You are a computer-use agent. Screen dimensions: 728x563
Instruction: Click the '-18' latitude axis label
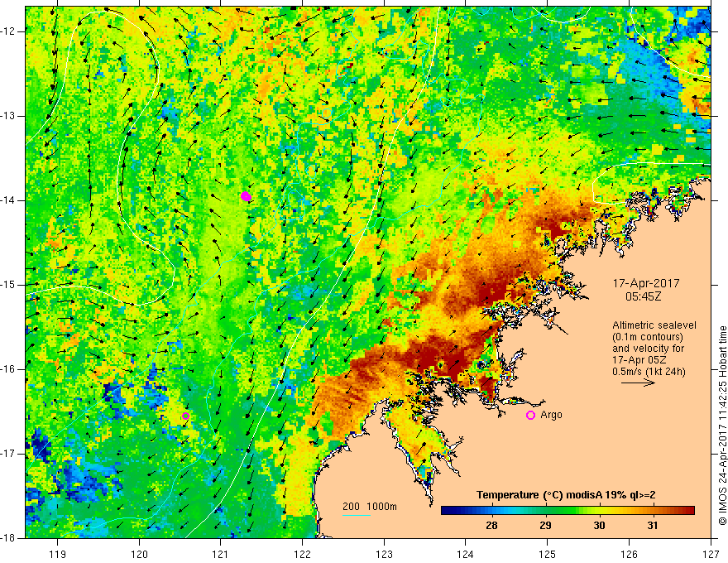(x=8, y=538)
